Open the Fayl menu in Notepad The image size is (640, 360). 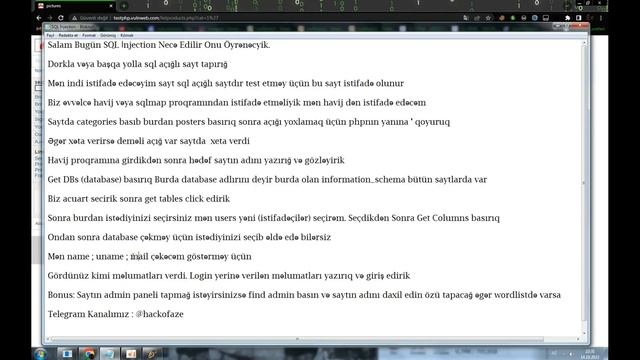click(50, 36)
